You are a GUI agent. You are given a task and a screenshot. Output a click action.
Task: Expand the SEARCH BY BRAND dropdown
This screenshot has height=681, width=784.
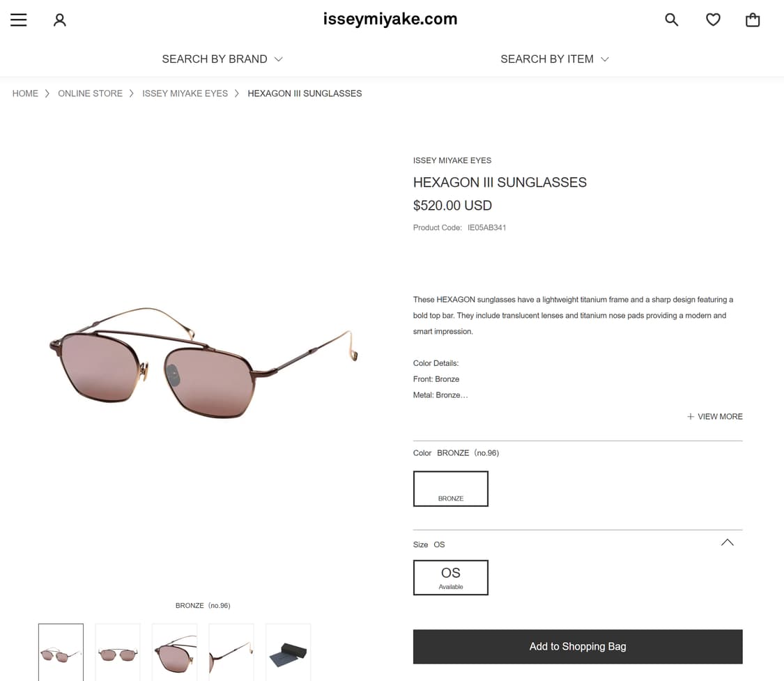[x=222, y=59]
